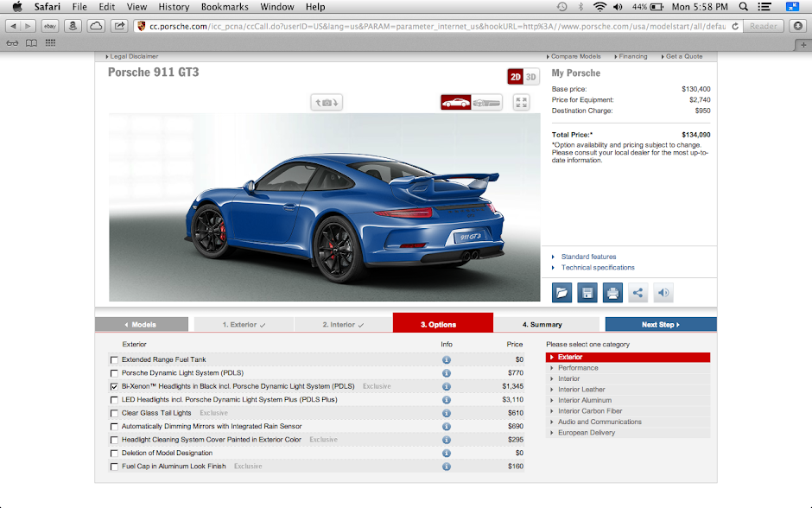The height and width of the screenshot is (508, 812).
Task: Click the Next Step button
Action: pos(661,325)
